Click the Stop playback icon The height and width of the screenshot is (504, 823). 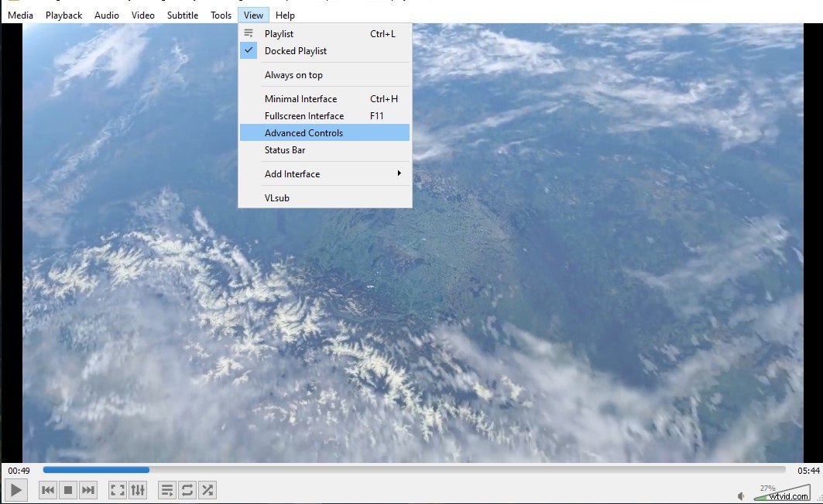pyautogui.click(x=67, y=489)
